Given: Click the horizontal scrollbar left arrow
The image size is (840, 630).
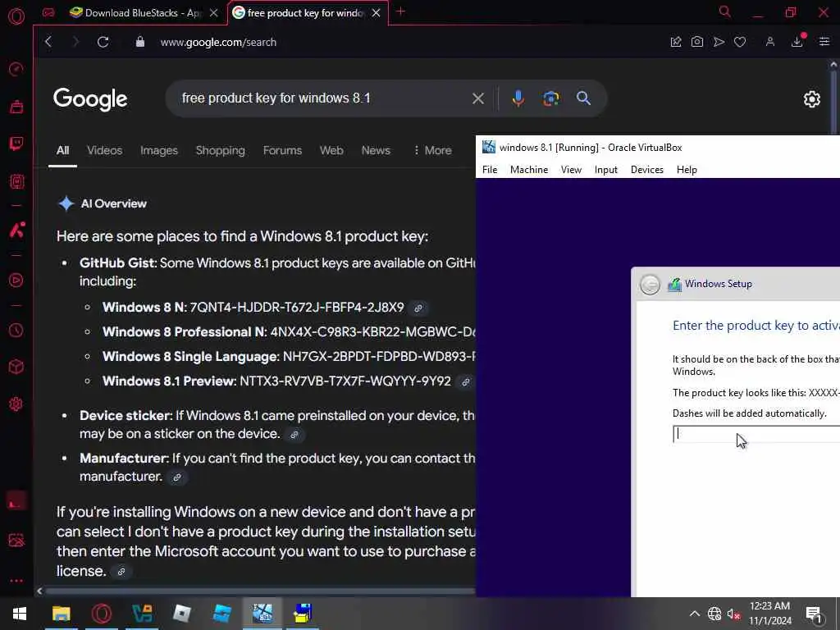Looking at the screenshot, I should click(x=39, y=591).
